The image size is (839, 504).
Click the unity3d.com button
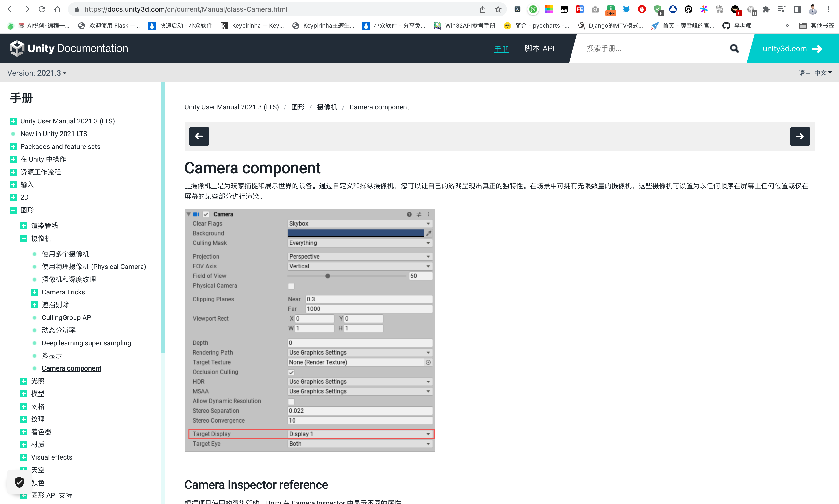(793, 49)
